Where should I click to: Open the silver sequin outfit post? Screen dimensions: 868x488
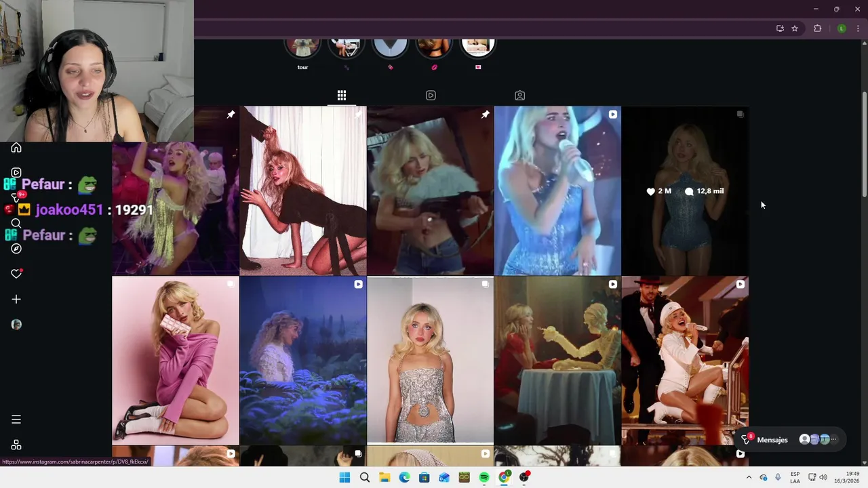point(431,361)
